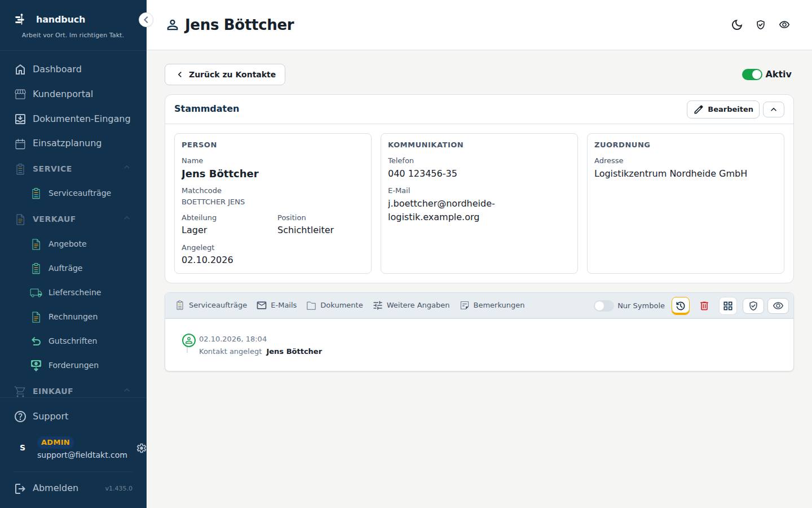812x508 pixels.
Task: Switch to Serviceaufträge tab
Action: point(211,305)
